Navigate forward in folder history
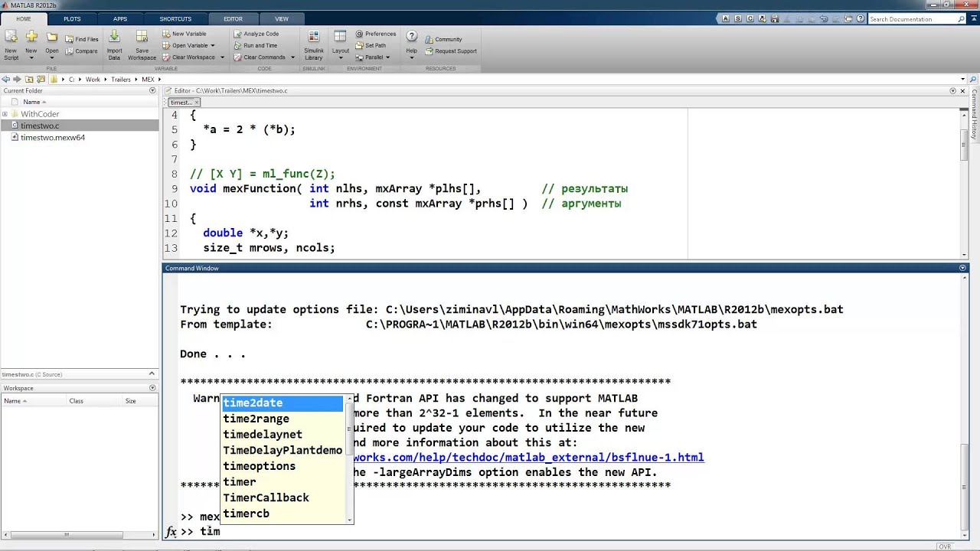The width and height of the screenshot is (980, 551). 17,79
